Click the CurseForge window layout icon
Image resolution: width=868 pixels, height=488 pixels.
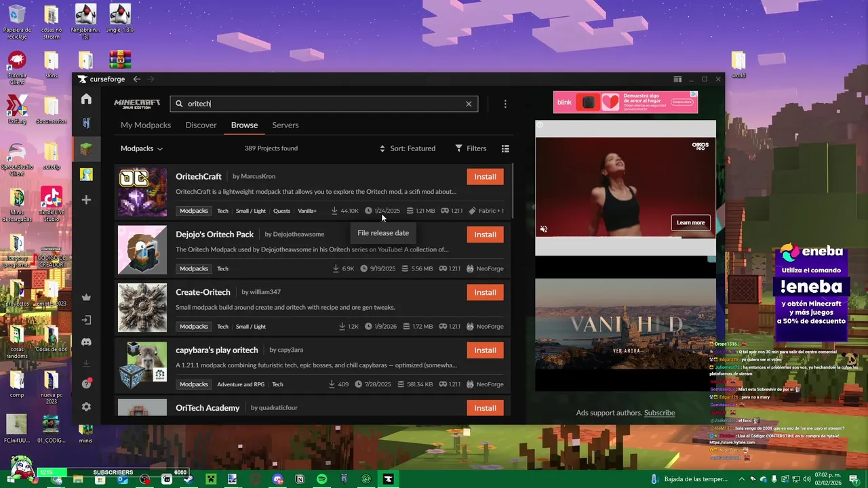click(x=677, y=79)
